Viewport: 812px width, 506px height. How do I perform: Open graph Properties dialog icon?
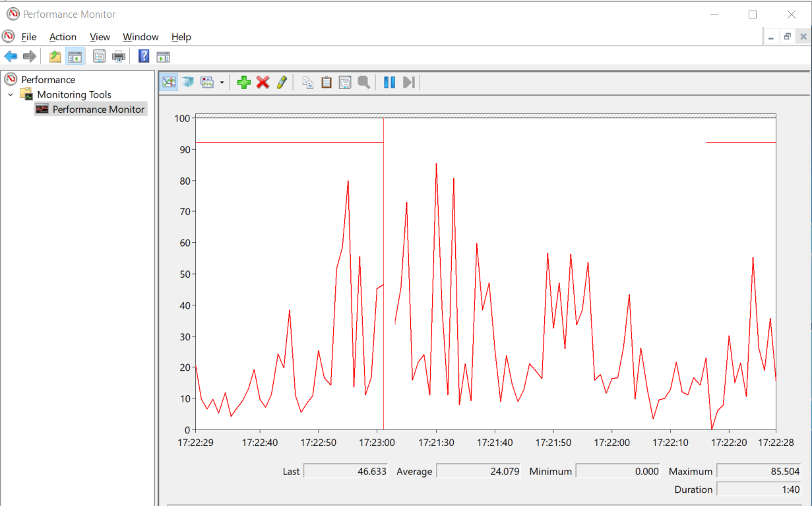(344, 82)
